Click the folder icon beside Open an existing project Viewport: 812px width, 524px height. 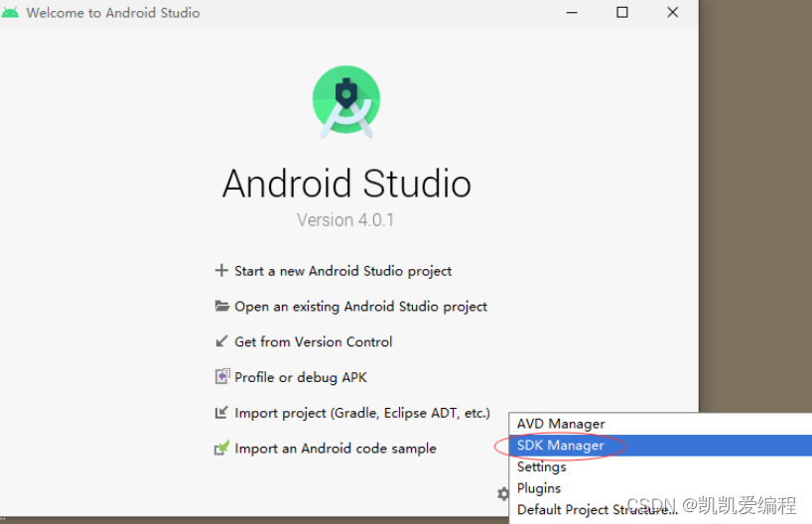pos(221,306)
